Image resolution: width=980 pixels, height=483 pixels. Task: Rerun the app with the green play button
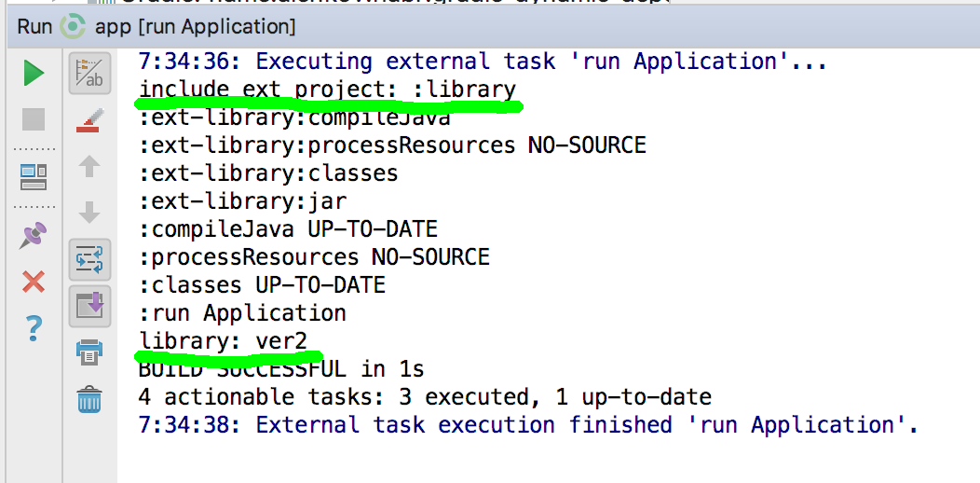pyautogui.click(x=34, y=73)
